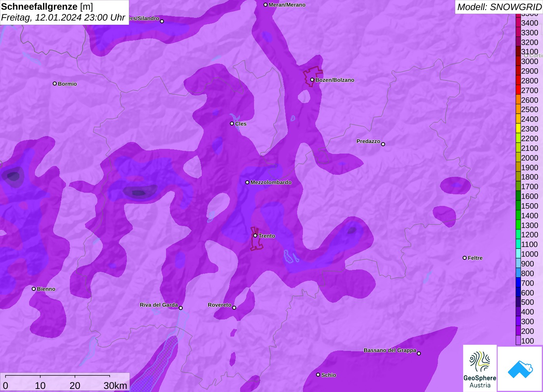Click the Feltre city marker
Screen dimensions: 543x392
coord(465,257)
